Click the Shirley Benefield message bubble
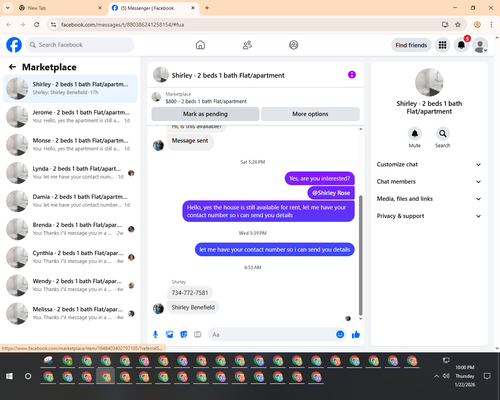The height and width of the screenshot is (400, 500). 193,307
